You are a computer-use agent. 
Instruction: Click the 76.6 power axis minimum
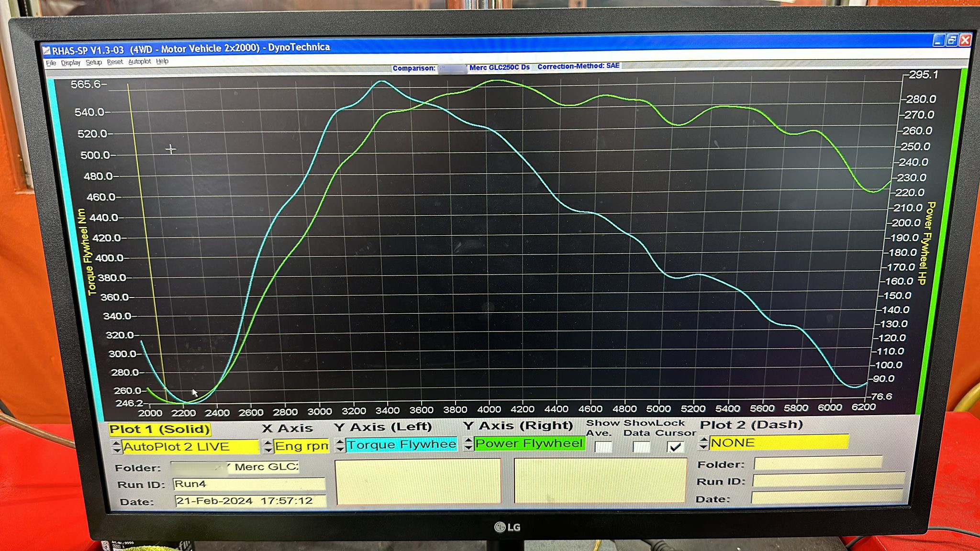pyautogui.click(x=881, y=397)
